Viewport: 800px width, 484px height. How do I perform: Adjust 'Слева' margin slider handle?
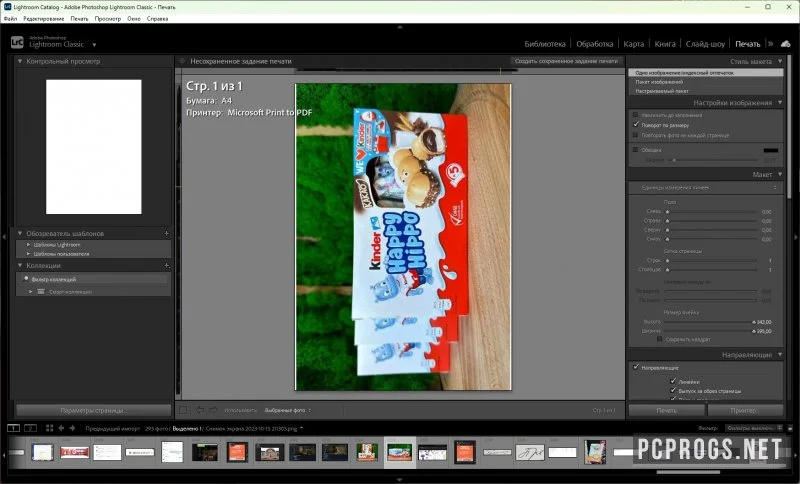coord(667,212)
